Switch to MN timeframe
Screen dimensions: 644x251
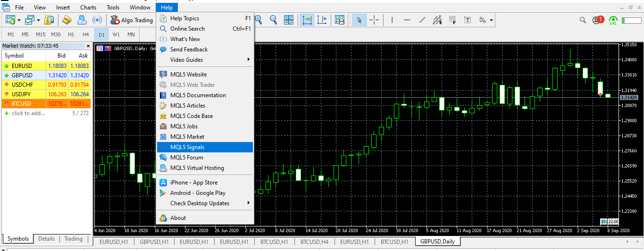(x=131, y=34)
